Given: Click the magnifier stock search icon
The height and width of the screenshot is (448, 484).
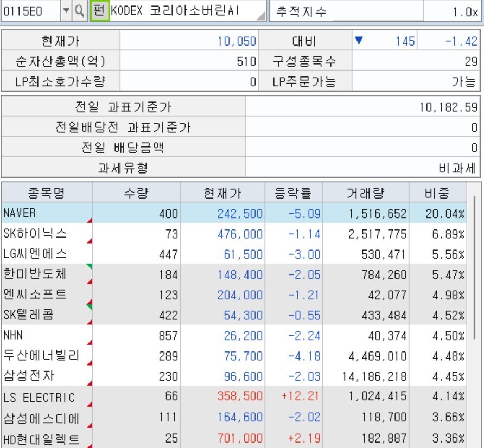Looking at the screenshot, I should point(79,10).
